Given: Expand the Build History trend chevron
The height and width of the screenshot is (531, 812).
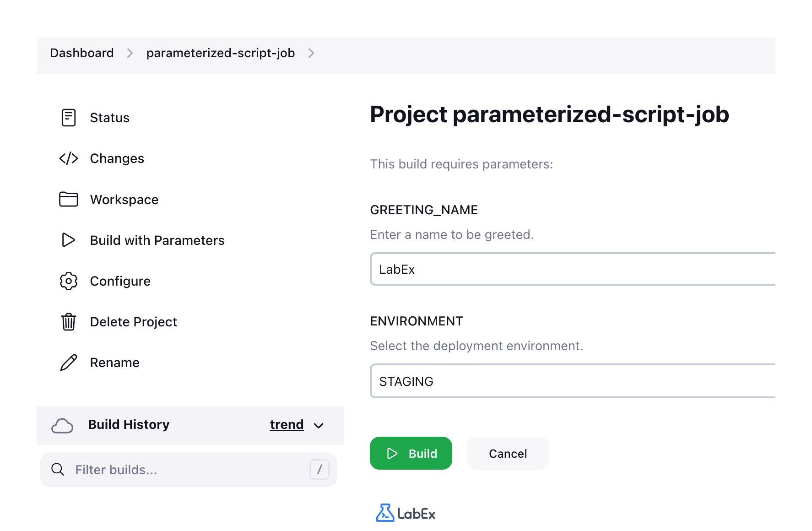Looking at the screenshot, I should 319,426.
